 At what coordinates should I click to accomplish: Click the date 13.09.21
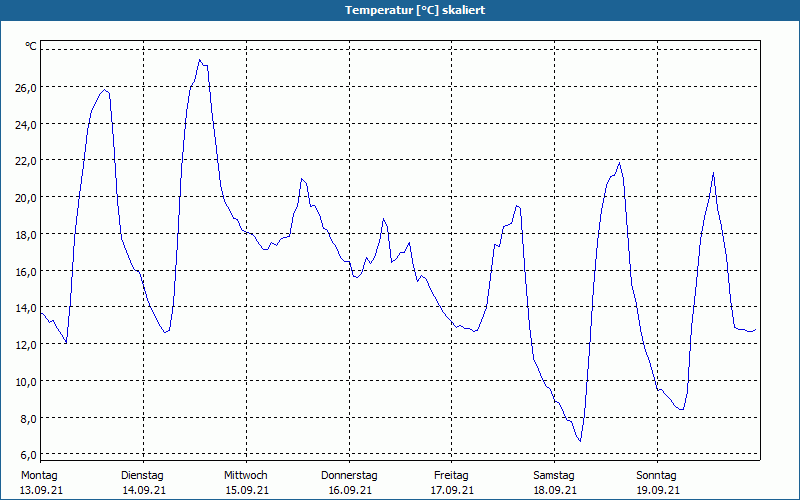coord(41,490)
